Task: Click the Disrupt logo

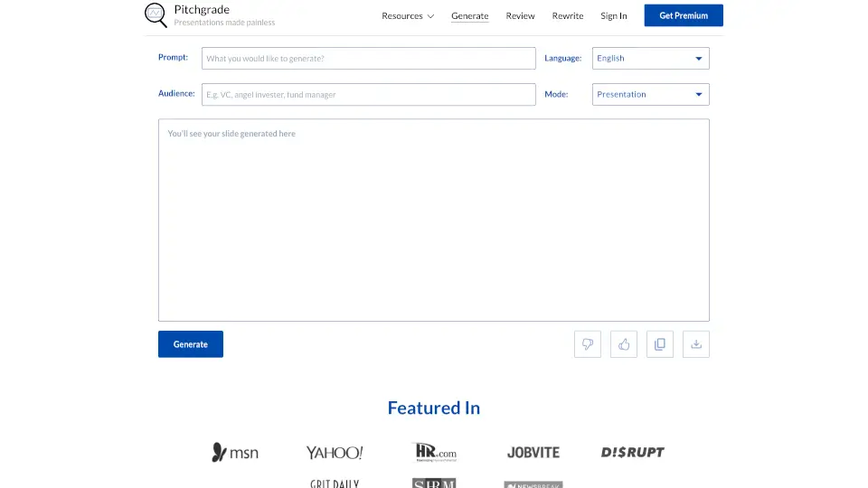Action: 633,452
